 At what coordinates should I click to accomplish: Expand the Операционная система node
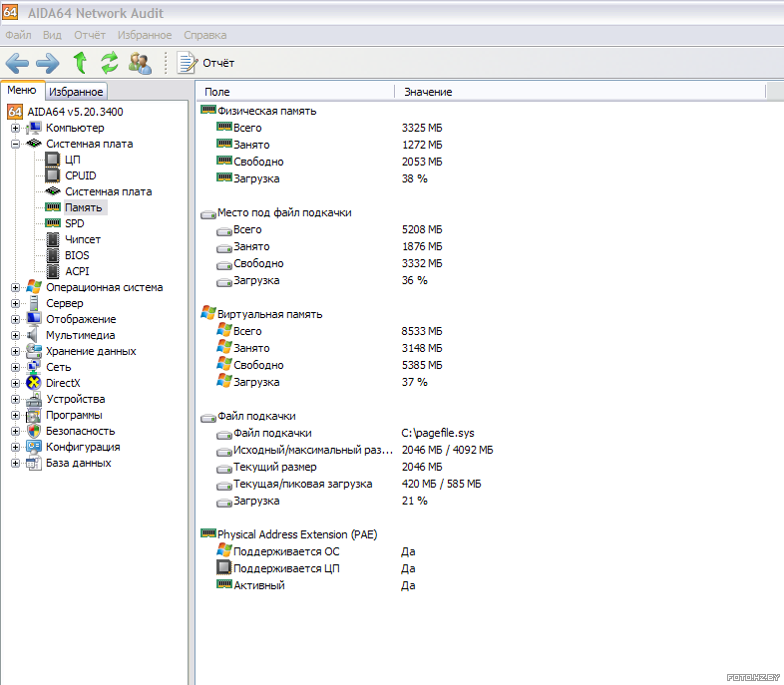click(16, 287)
